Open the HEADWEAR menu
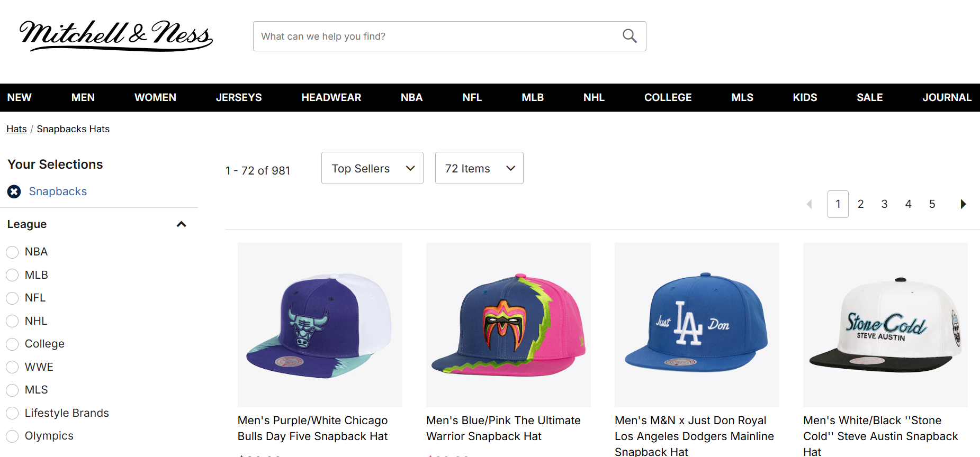Image resolution: width=980 pixels, height=457 pixels. tap(331, 97)
